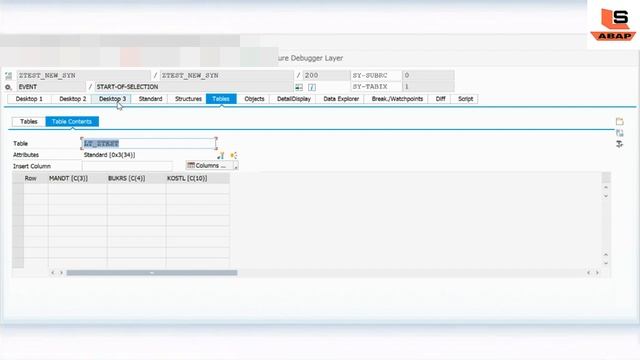Click the source display icon after START-OF-SELECTION
Viewport: 640px width, 360px height.
point(299,87)
